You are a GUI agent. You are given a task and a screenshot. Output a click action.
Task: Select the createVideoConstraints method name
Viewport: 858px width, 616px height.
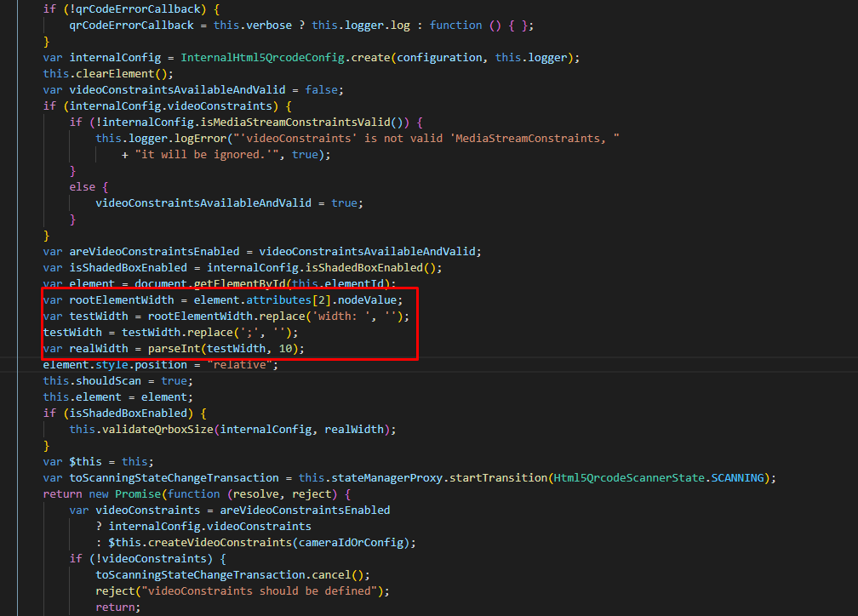[220, 542]
